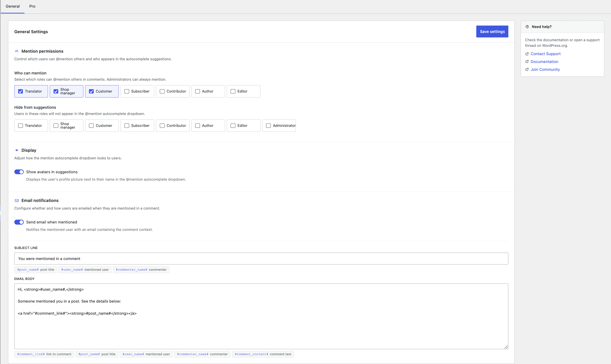Click inside the Email body textarea
Viewport: 611px width, 364px height.
pyautogui.click(x=261, y=316)
